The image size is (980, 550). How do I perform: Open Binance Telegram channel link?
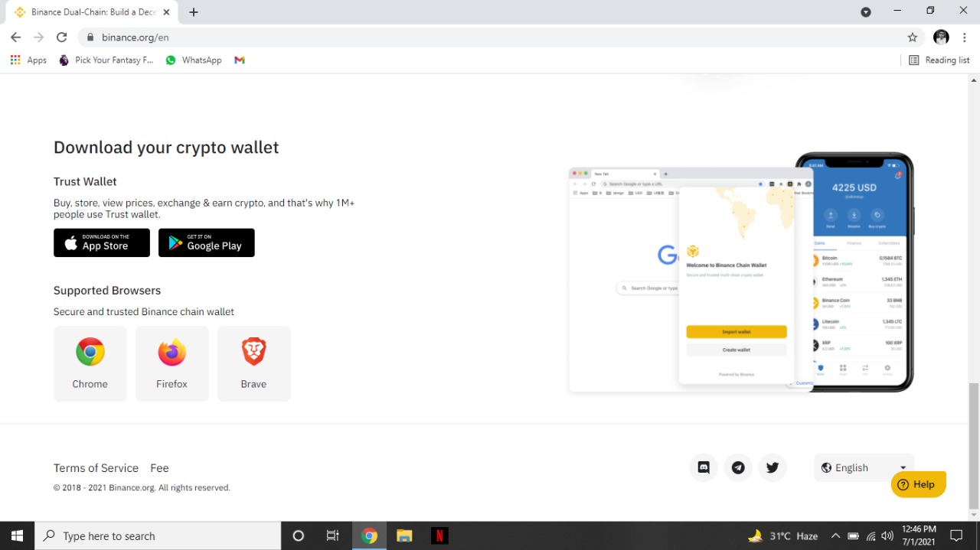tap(738, 467)
